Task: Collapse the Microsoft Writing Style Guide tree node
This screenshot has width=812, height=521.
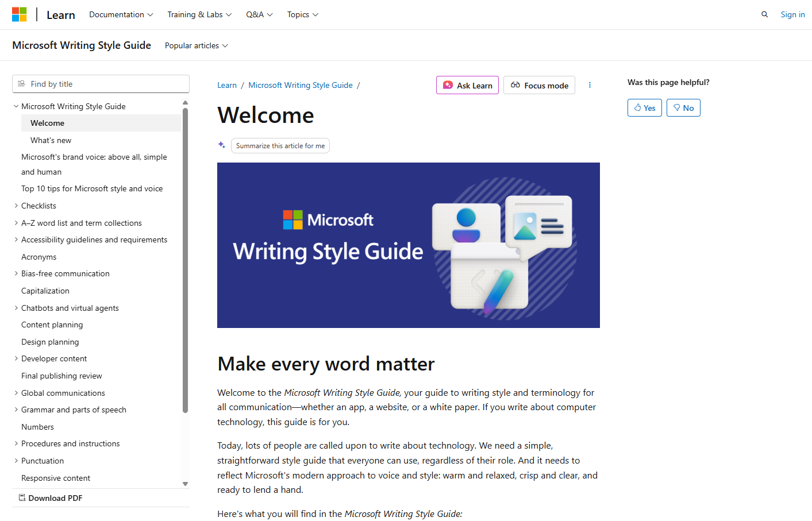Action: pos(16,106)
